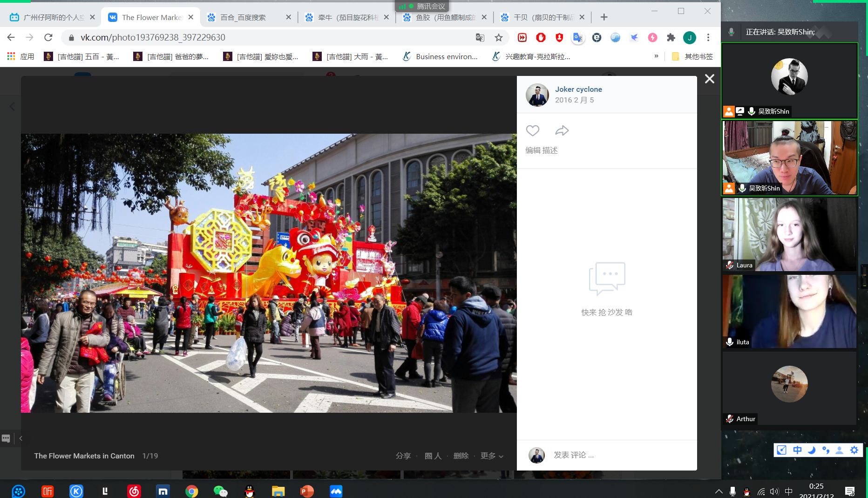Open PowerPoint from the taskbar
Image resolution: width=868 pixels, height=498 pixels.
point(307,491)
